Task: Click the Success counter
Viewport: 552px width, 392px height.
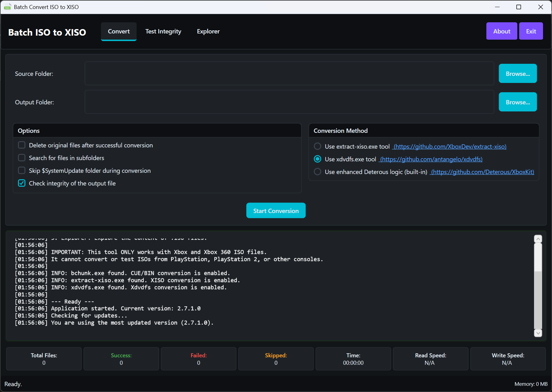Action: coord(121,359)
